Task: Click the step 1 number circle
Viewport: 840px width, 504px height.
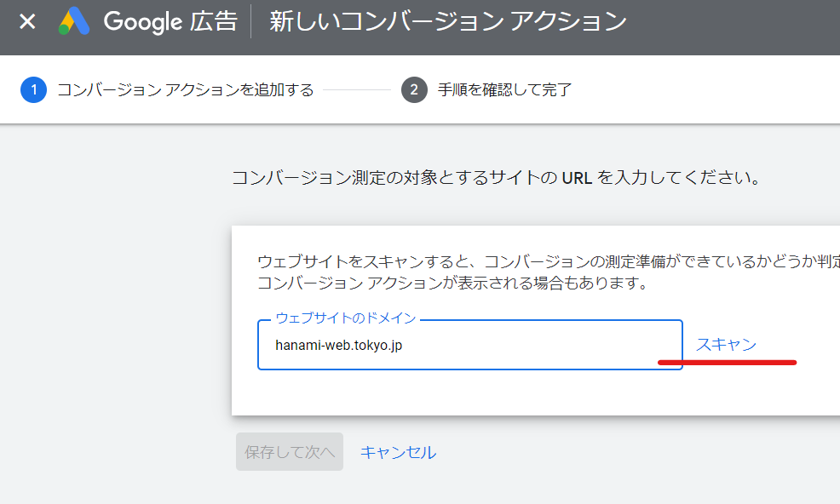Action: (33, 89)
